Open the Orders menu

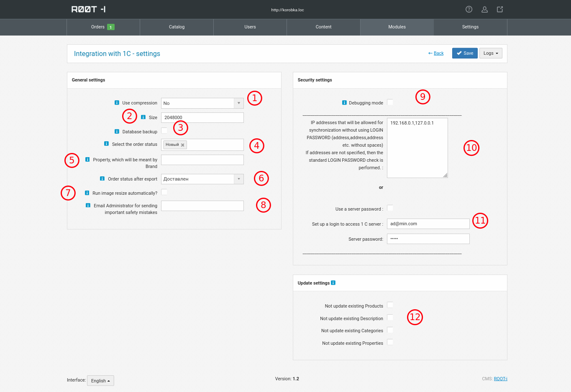click(103, 27)
